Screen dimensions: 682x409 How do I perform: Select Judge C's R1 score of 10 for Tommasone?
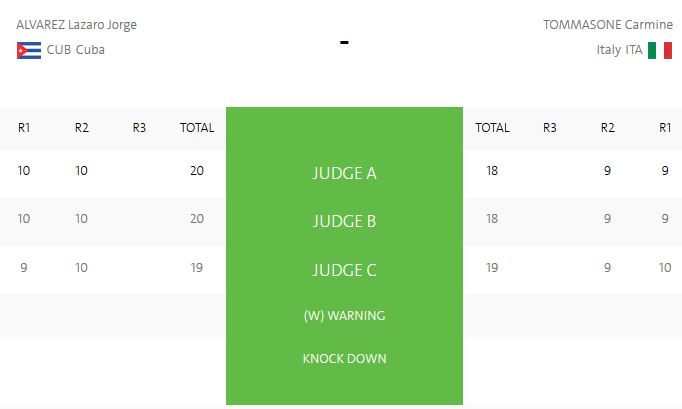665,267
